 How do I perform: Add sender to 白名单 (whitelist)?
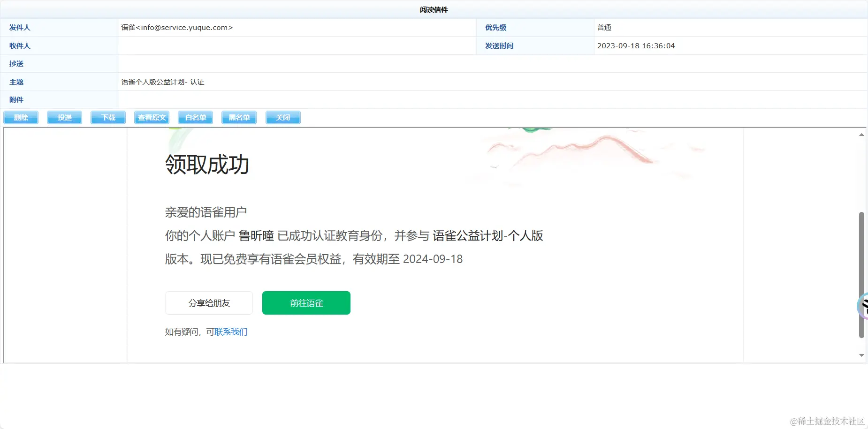196,118
